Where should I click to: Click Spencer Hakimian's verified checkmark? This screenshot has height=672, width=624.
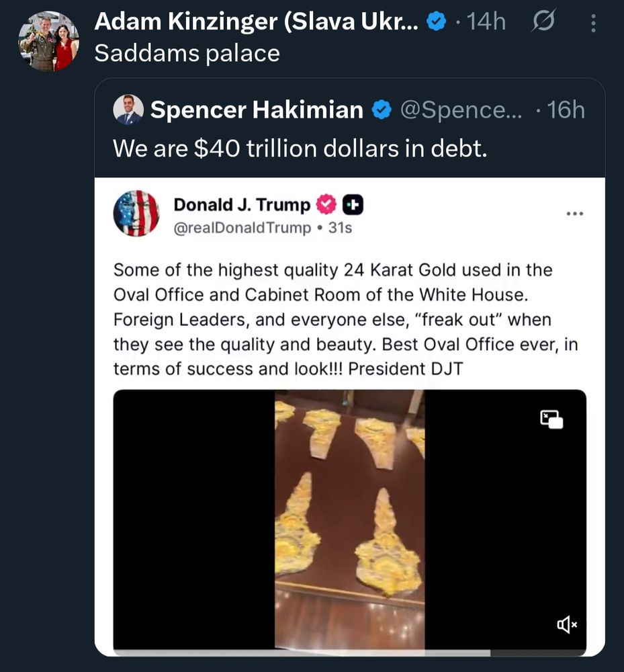tap(381, 110)
